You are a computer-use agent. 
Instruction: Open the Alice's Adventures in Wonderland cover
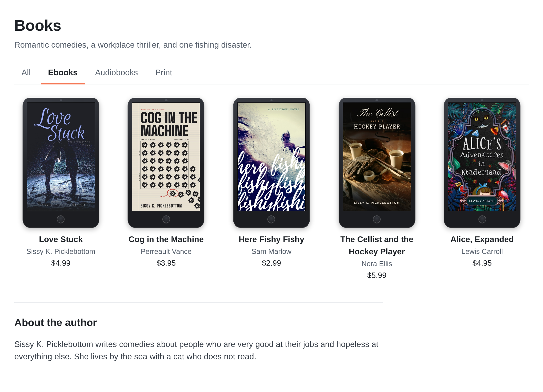pyautogui.click(x=482, y=157)
